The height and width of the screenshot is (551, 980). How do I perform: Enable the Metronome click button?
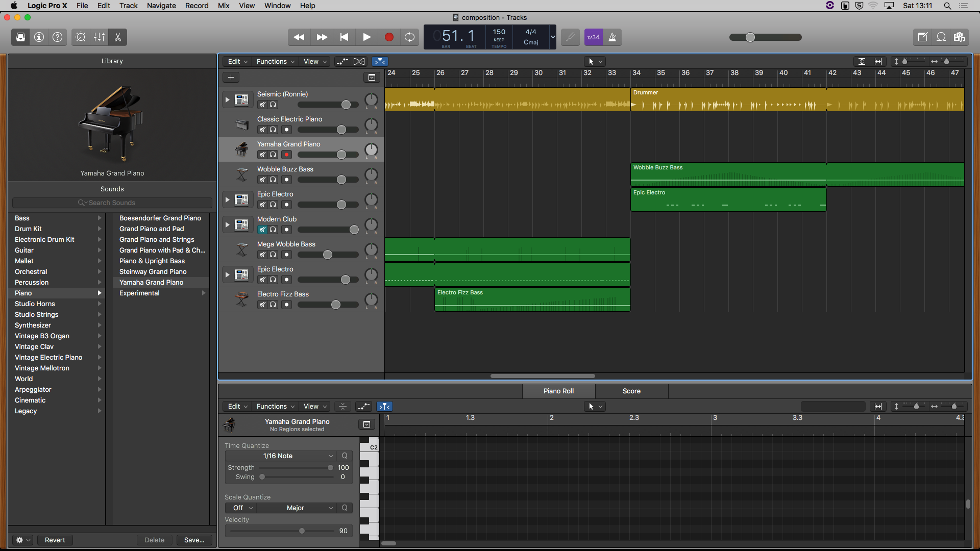point(612,37)
